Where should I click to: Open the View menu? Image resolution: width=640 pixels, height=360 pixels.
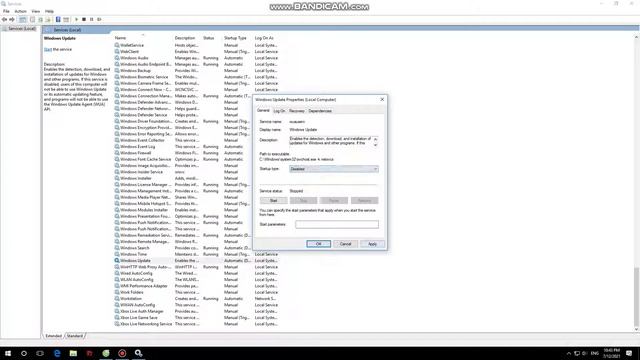click(36, 11)
